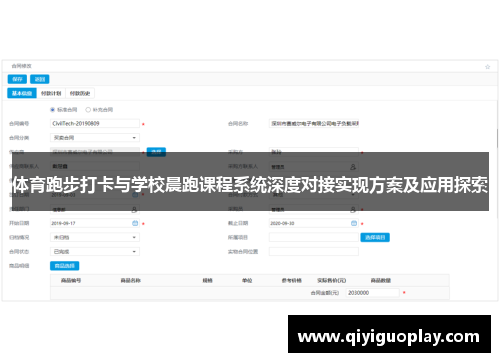Open the 归档情况 dropdown showing 未归档

tap(95, 237)
